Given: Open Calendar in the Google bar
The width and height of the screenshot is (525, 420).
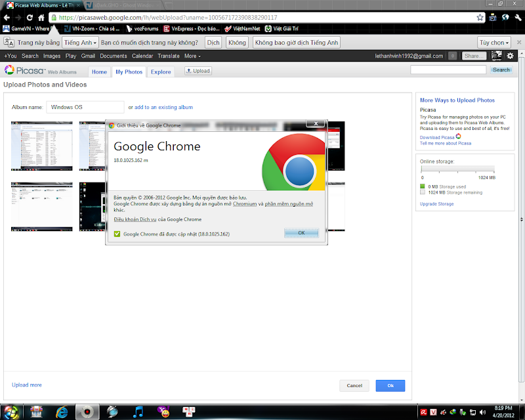Looking at the screenshot, I should 142,56.
